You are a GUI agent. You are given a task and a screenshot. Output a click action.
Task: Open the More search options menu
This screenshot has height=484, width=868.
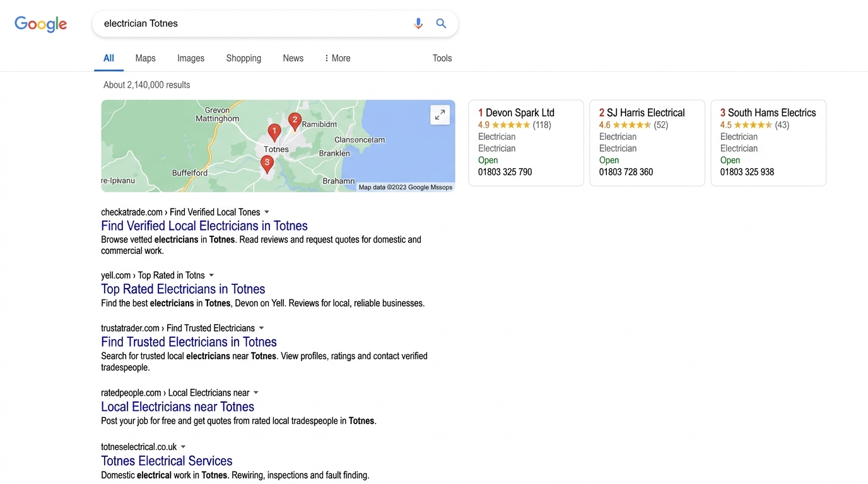[x=337, y=58]
